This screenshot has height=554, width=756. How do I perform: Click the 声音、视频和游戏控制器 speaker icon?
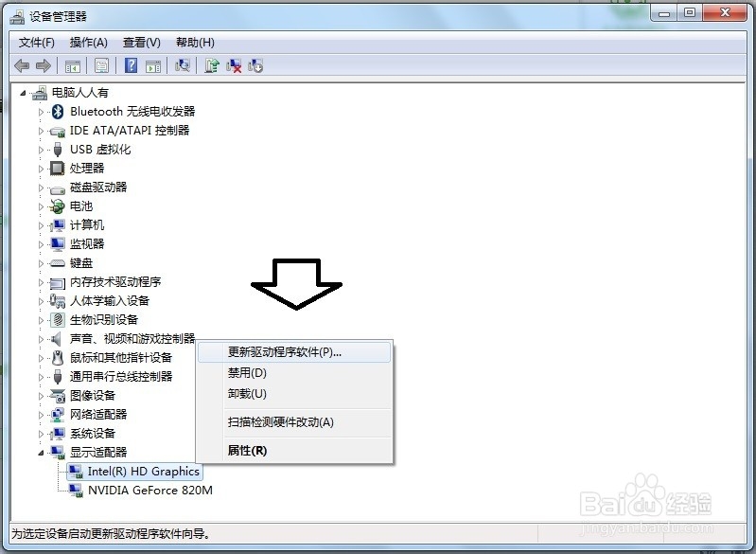click(x=57, y=339)
